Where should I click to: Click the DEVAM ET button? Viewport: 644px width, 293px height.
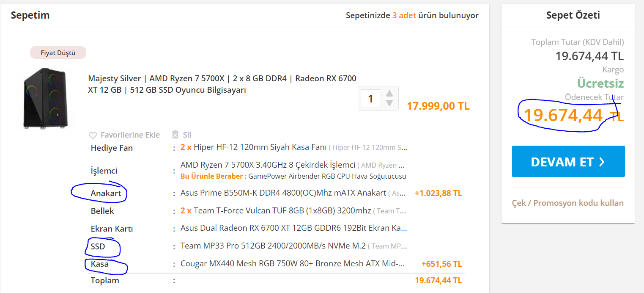coord(568,161)
